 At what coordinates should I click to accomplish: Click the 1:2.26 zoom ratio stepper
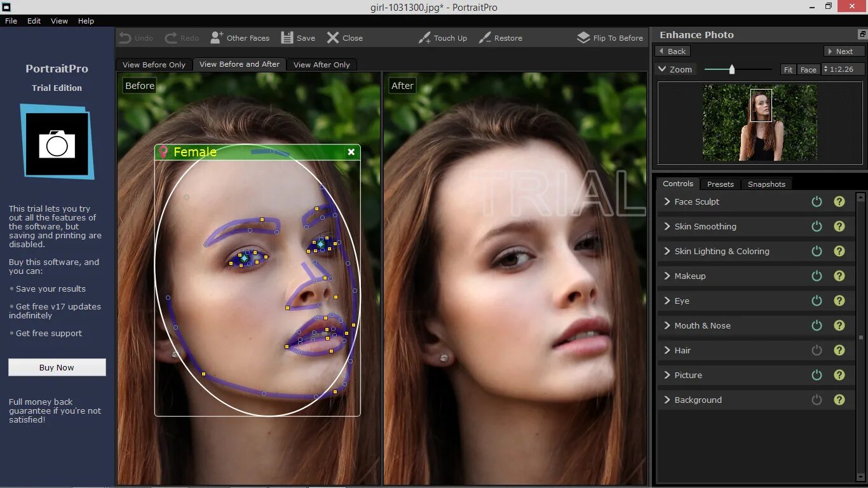click(x=843, y=69)
